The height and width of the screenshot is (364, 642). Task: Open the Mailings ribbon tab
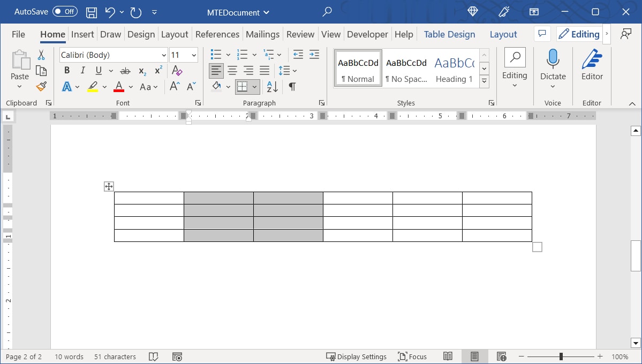[262, 34]
